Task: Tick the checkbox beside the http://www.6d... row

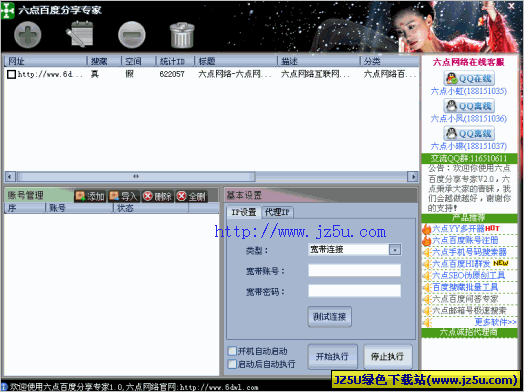Action: (11, 74)
